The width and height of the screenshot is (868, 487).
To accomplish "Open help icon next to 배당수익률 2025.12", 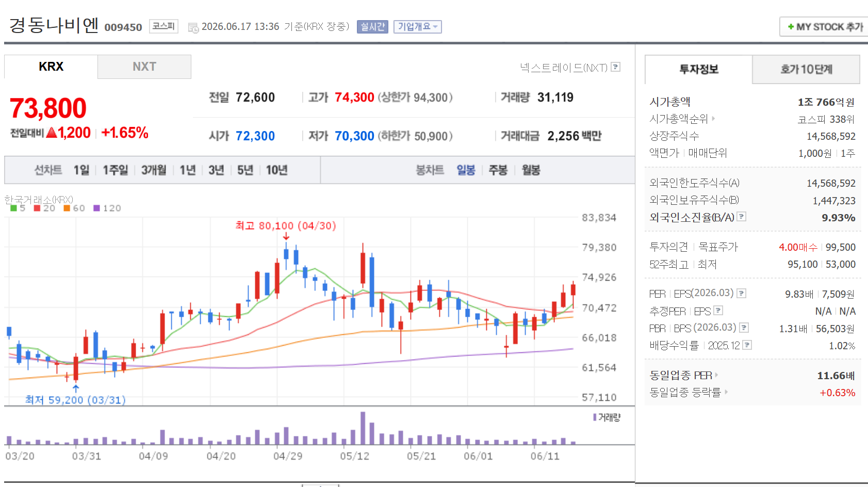I will pos(747,345).
